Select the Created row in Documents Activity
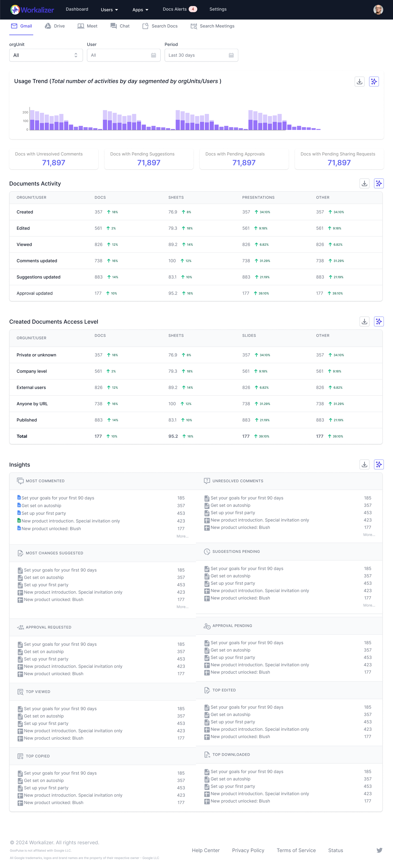 click(196, 212)
